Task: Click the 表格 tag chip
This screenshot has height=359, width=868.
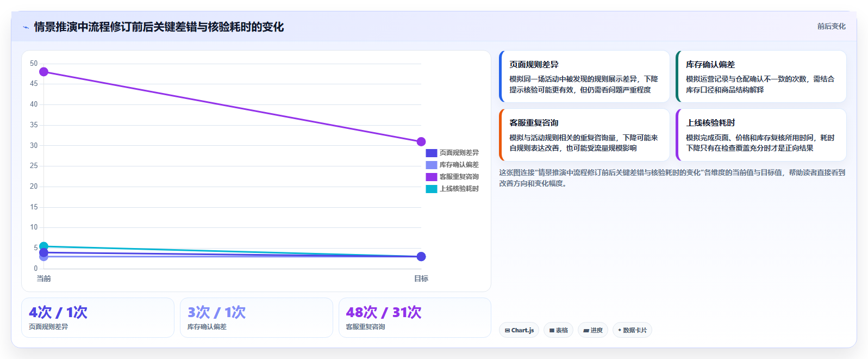Action: pyautogui.click(x=558, y=330)
